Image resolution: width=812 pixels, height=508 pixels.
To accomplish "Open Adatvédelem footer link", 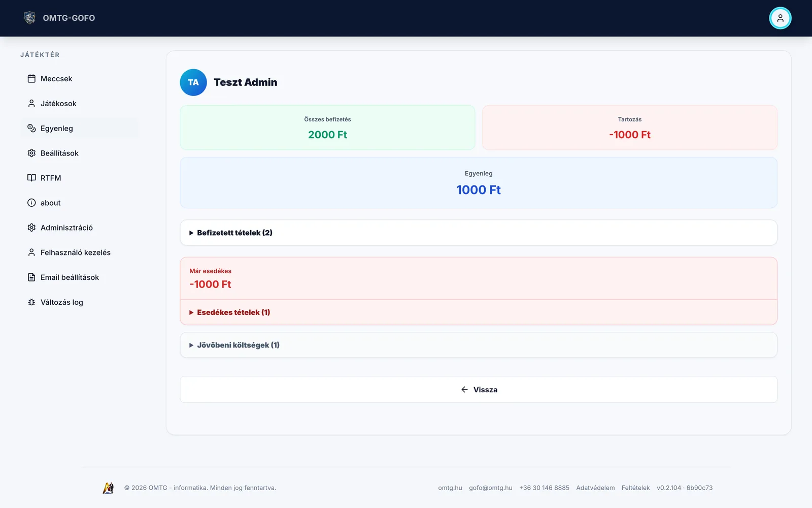I will [595, 488].
